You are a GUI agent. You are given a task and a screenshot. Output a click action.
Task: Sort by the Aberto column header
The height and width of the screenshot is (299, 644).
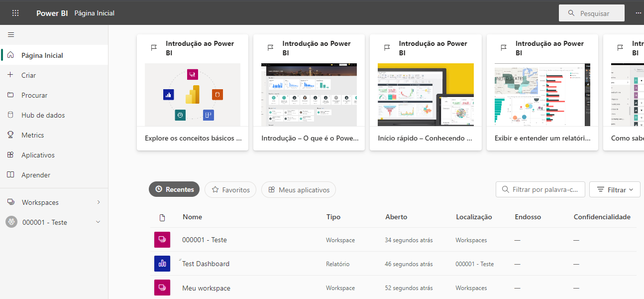pos(396,217)
